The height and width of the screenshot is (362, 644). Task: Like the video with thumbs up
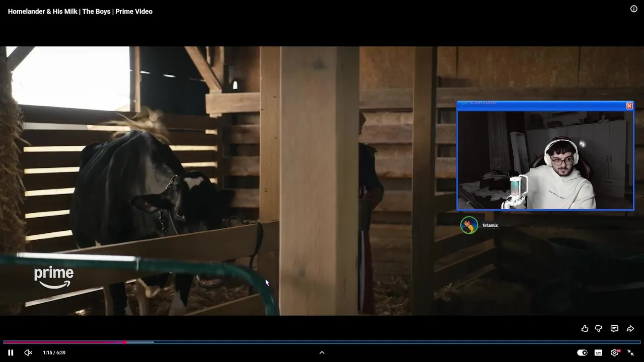pos(585,328)
